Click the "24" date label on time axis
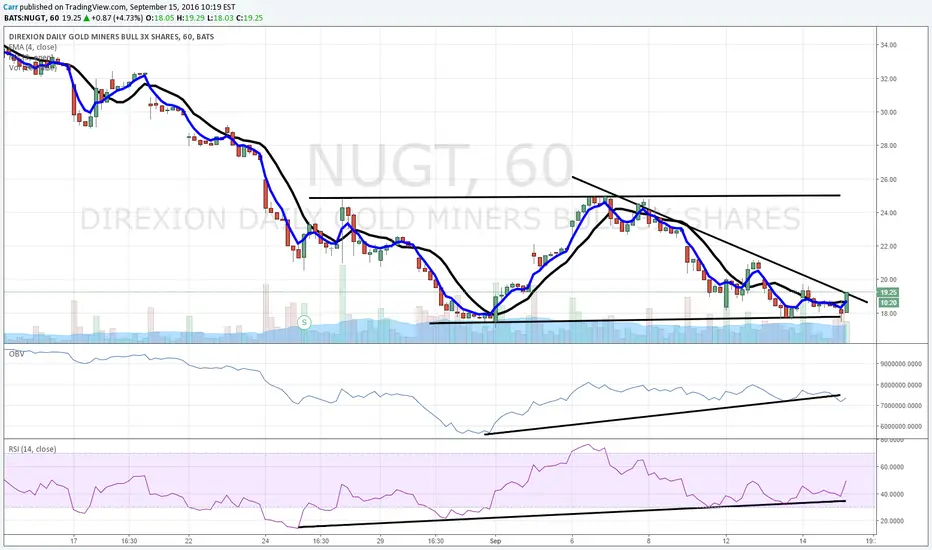The height and width of the screenshot is (550, 932). coord(265,541)
